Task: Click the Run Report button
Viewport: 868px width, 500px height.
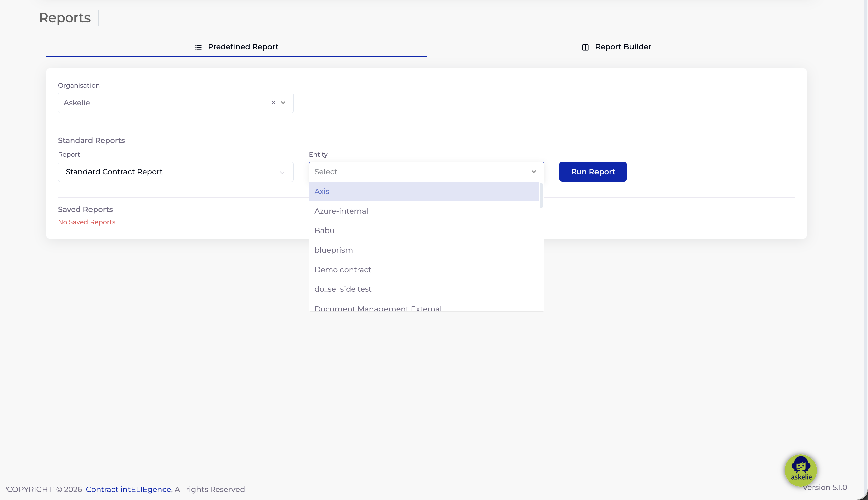Action: [593, 172]
